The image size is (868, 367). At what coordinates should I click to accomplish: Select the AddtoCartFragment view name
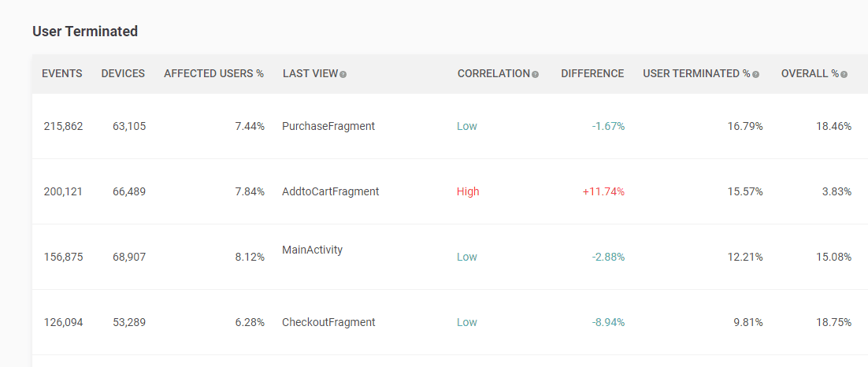point(331,191)
